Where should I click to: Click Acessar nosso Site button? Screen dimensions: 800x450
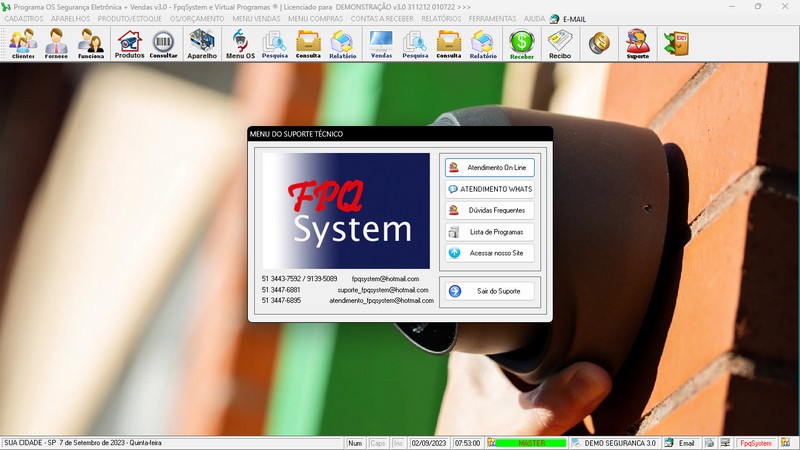(490, 254)
